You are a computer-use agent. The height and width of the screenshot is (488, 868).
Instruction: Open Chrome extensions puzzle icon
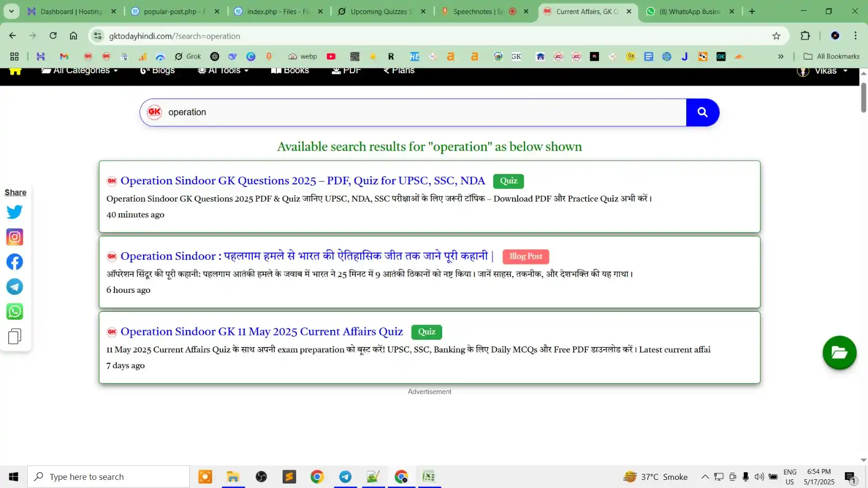805,36
